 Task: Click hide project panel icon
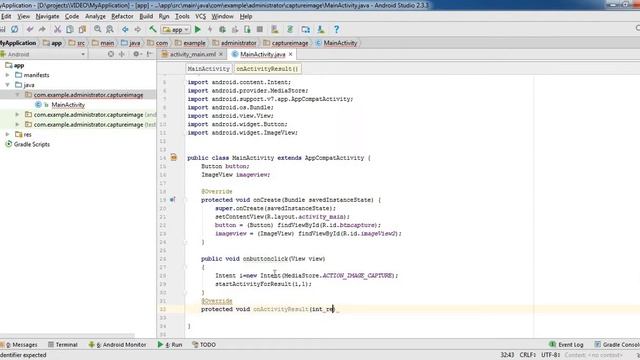[x=149, y=54]
